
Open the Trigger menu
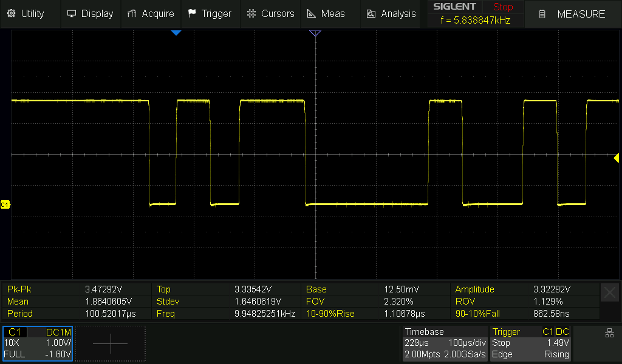pyautogui.click(x=210, y=13)
